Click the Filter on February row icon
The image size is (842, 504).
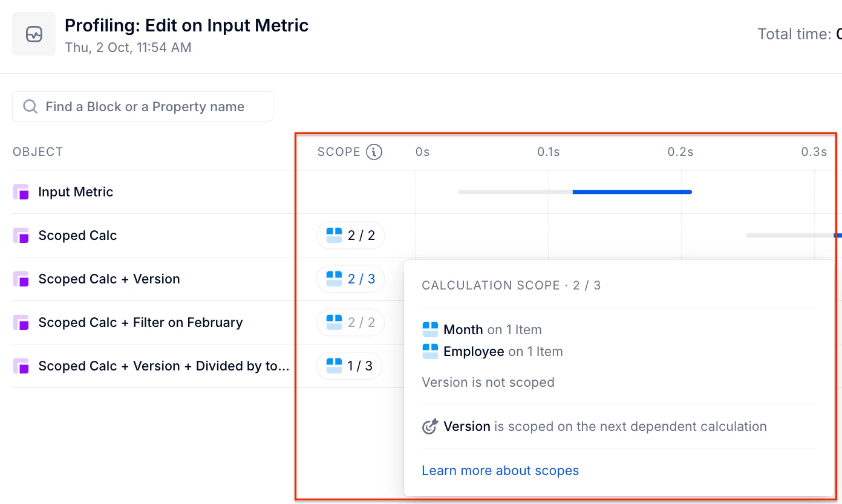pos(21,323)
